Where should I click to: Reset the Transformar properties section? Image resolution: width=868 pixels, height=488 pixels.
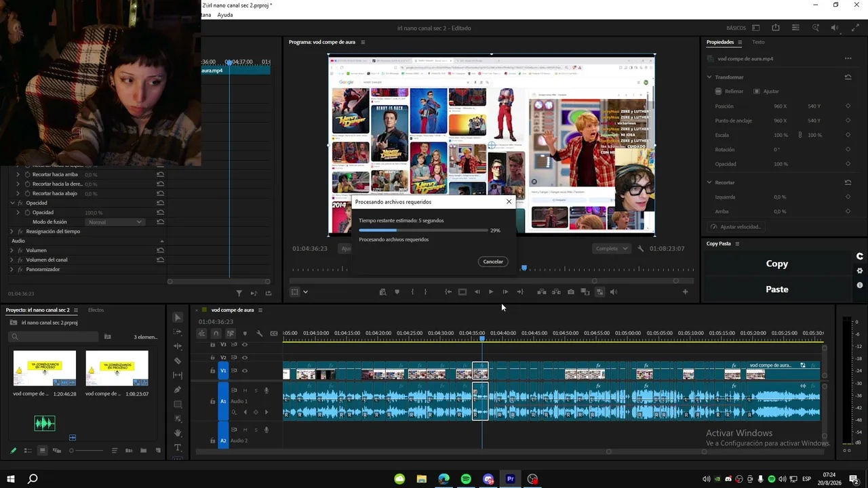(x=848, y=77)
